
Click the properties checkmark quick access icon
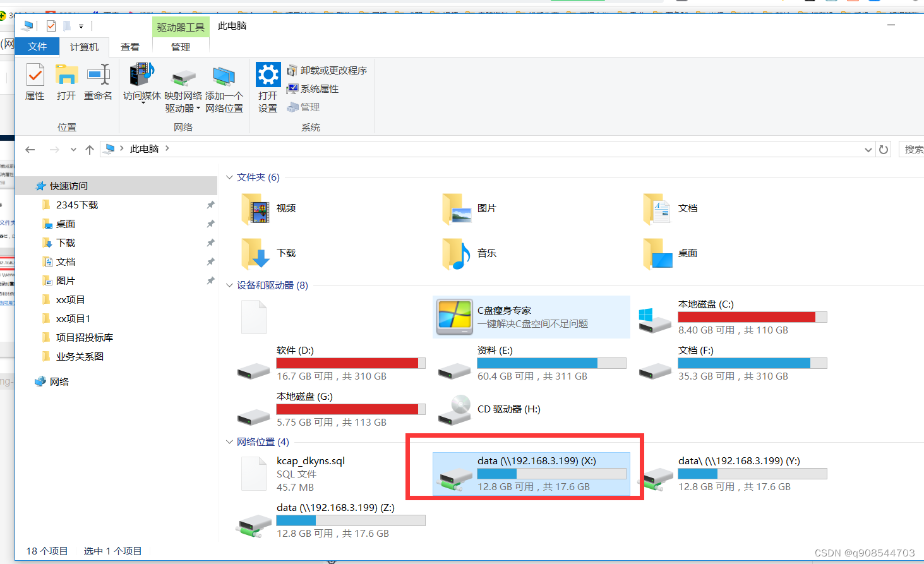(x=51, y=26)
